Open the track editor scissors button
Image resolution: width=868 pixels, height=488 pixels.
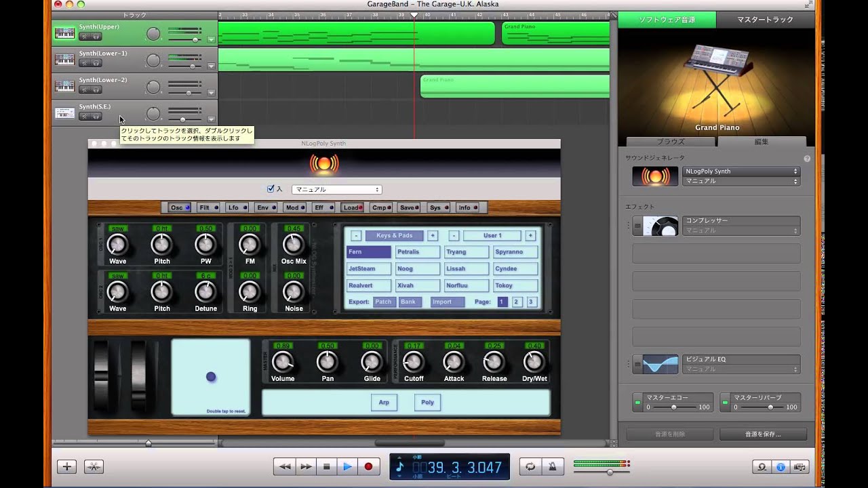click(94, 466)
